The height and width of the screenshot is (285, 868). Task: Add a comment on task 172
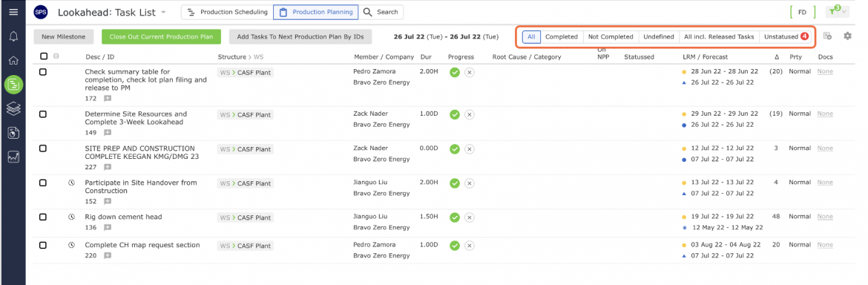[x=108, y=98]
